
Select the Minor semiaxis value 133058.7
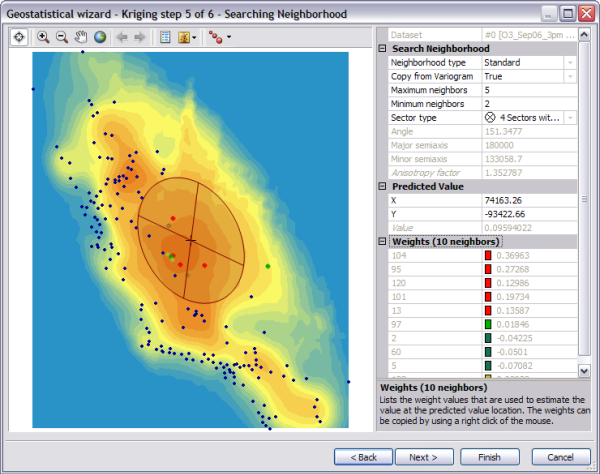[x=503, y=159]
